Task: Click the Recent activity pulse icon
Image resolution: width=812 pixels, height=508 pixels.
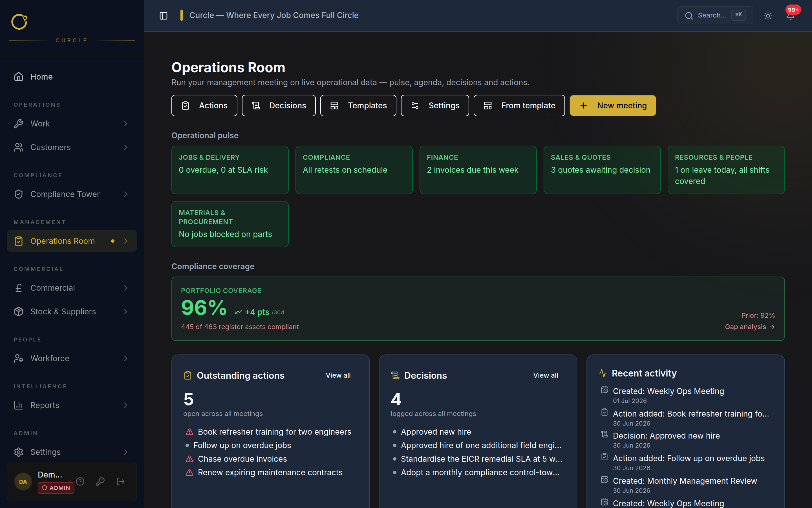Action: pos(603,373)
